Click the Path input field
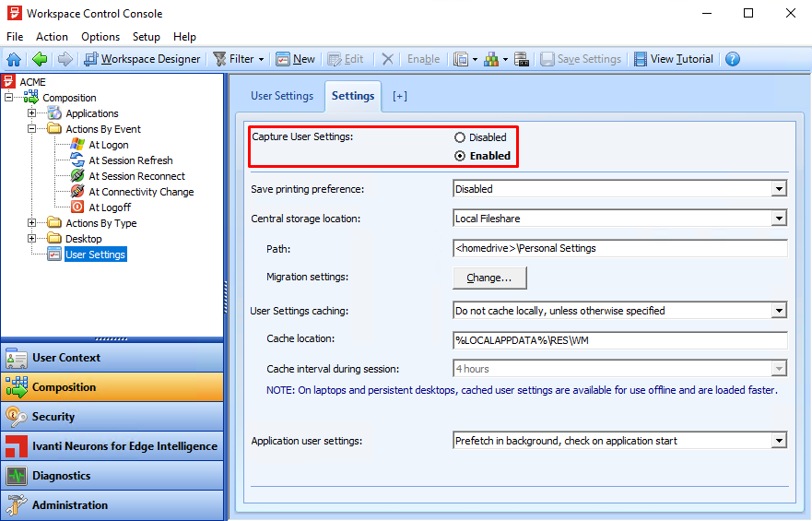The image size is (812, 521). pos(620,249)
